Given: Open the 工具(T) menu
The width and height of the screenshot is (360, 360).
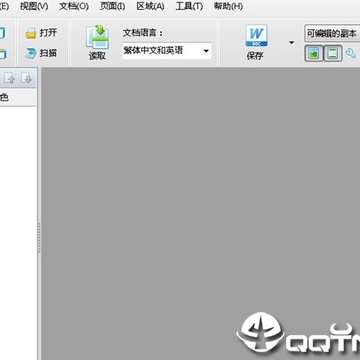Looking at the screenshot, I should pos(189,6).
